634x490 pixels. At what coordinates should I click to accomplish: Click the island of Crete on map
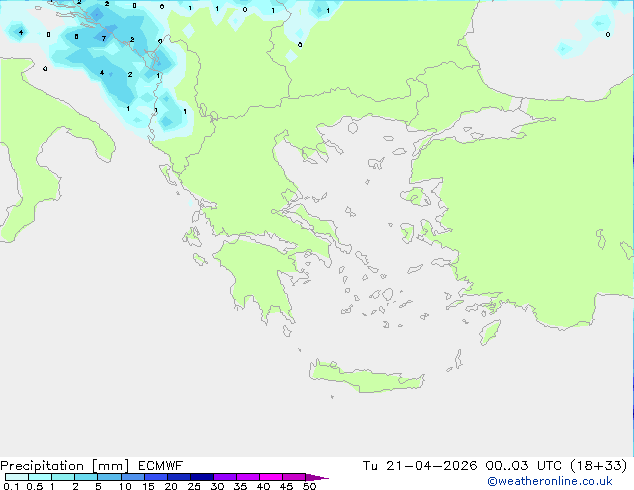[x=366, y=376]
